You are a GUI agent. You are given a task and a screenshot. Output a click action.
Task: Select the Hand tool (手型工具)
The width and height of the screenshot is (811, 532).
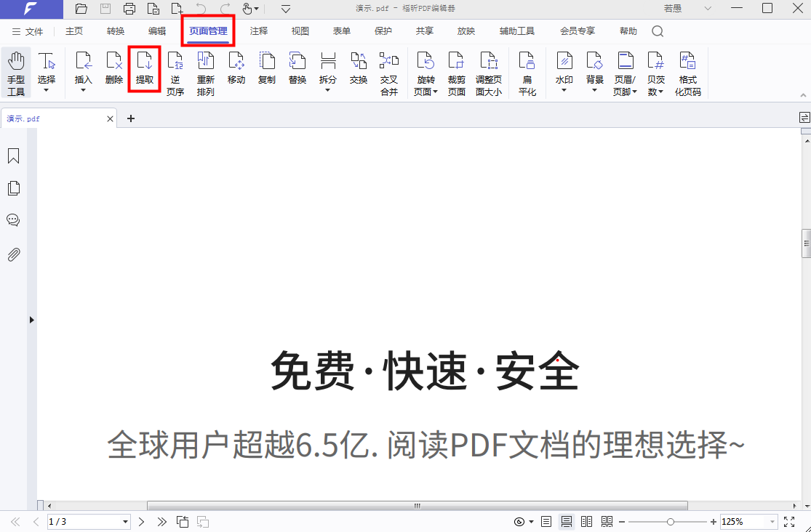click(x=16, y=73)
